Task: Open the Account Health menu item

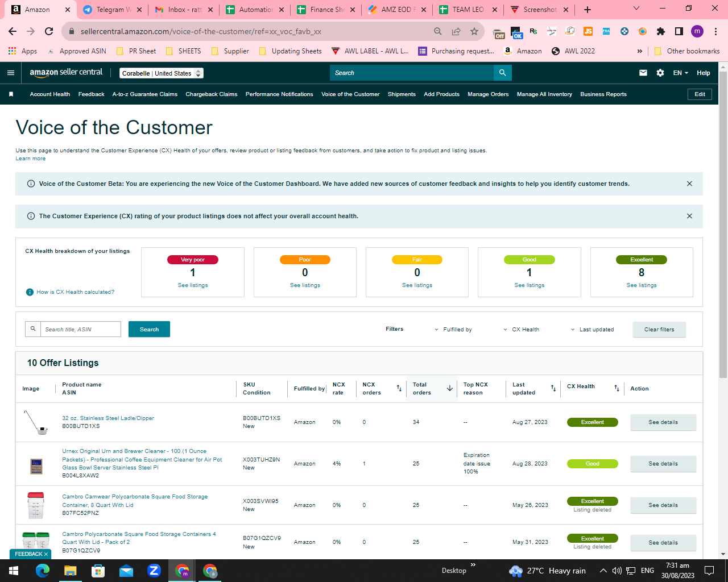Action: click(x=50, y=94)
